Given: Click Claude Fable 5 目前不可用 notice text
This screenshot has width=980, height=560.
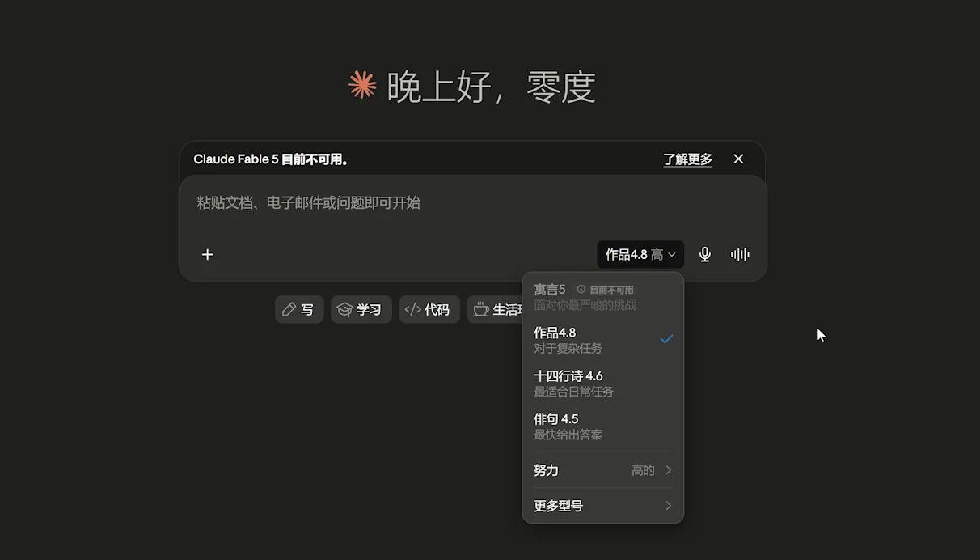Looking at the screenshot, I should pyautogui.click(x=272, y=159).
